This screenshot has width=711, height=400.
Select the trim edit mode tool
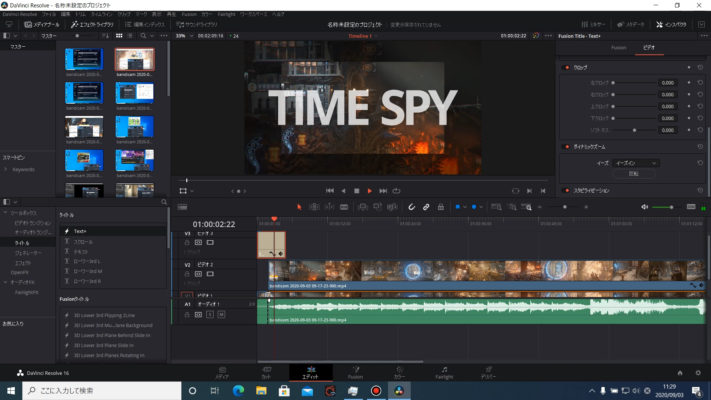(314, 207)
